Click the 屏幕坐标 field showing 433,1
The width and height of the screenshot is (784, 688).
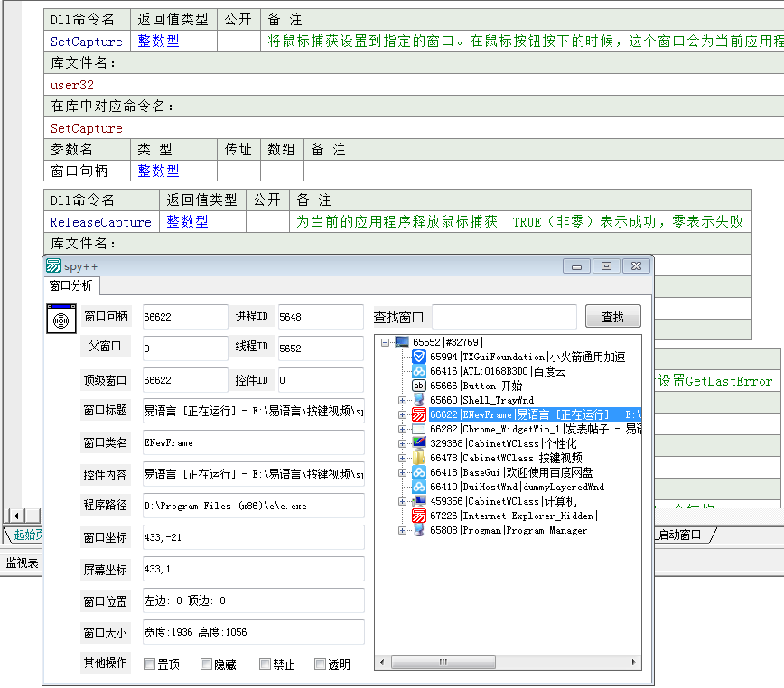pyautogui.click(x=253, y=569)
